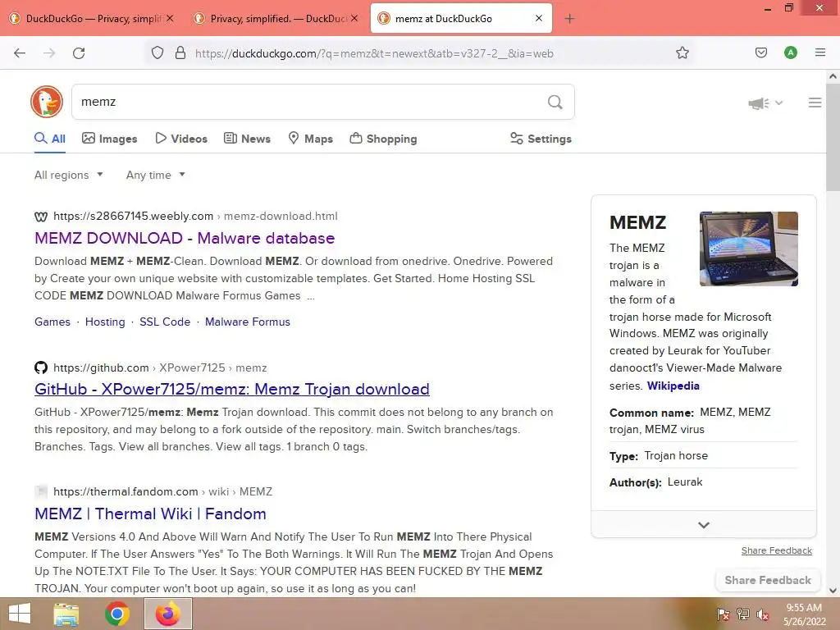The image size is (840, 630).
Task: Open the Hosting sitelink
Action: 105,322
